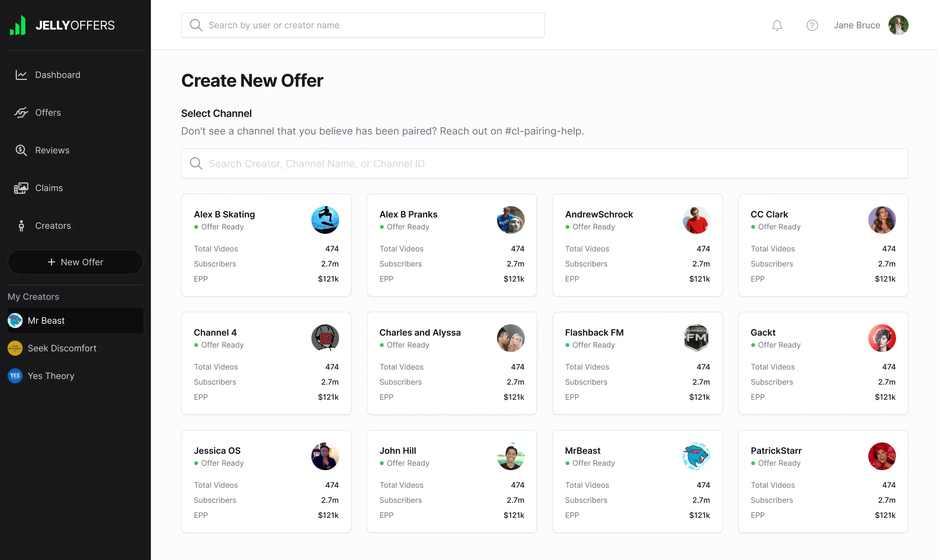Click AndrewSchrock channel avatar
This screenshot has width=940, height=560.
coord(696,220)
